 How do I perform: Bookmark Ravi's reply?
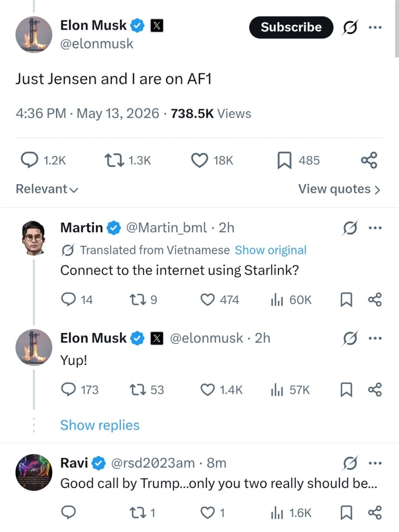pos(346,513)
